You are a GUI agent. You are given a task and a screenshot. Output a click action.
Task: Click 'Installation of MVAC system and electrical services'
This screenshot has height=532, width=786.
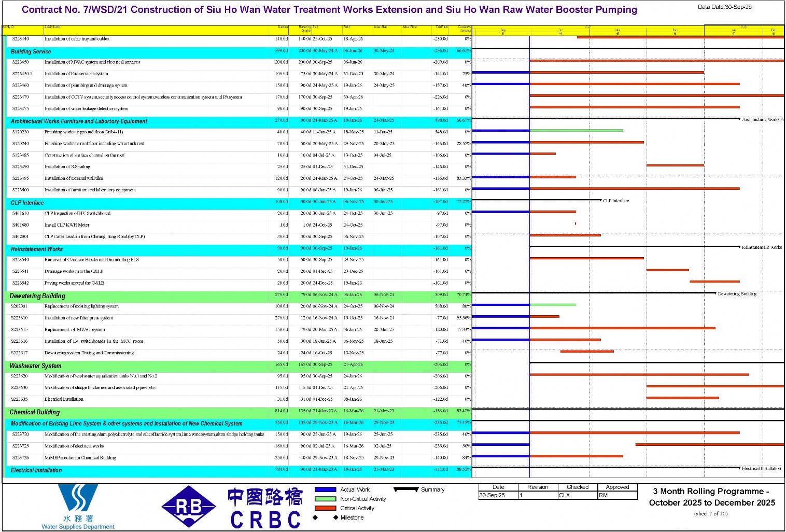[x=92, y=62]
